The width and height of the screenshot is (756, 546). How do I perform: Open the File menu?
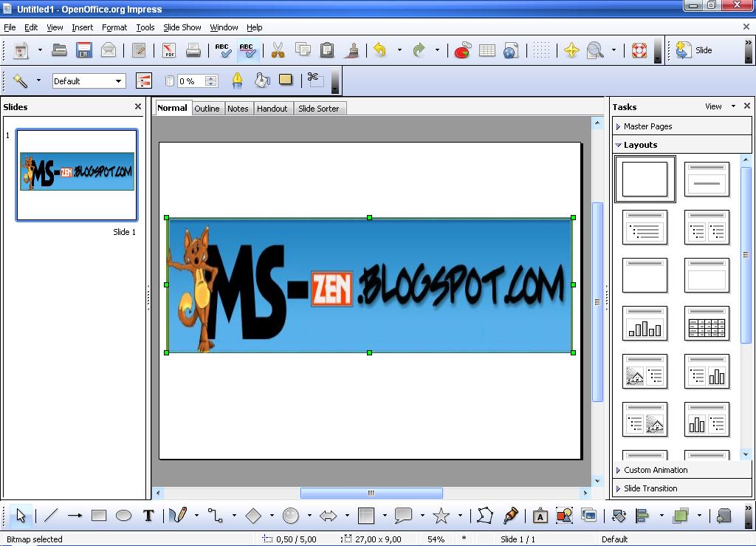pyautogui.click(x=10, y=27)
